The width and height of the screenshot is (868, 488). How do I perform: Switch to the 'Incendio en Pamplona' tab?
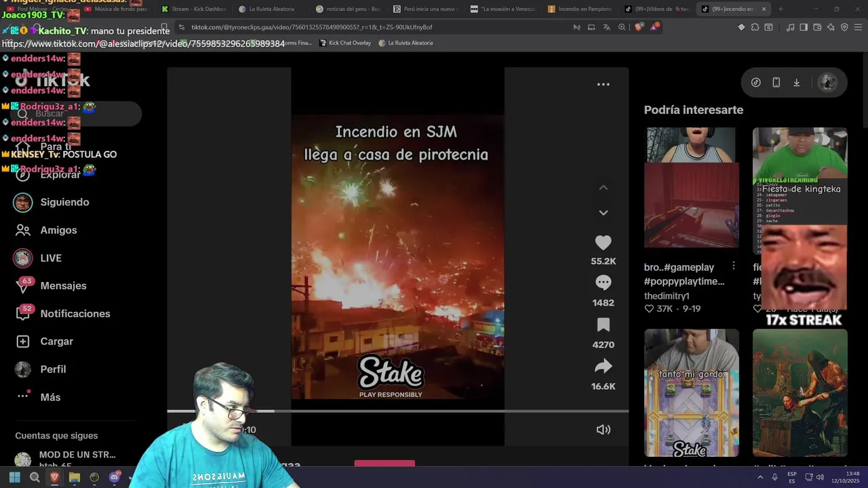click(580, 9)
